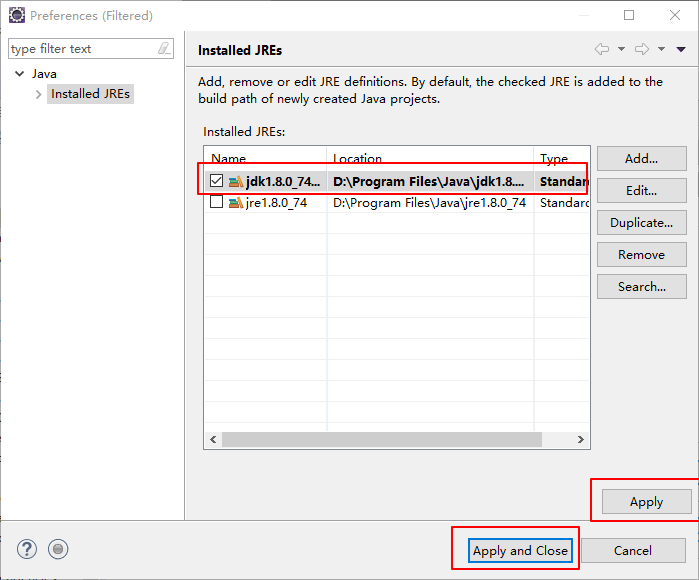699x580 pixels.
Task: Click the jdk1.8.0_74 library icon
Action: [x=236, y=182]
